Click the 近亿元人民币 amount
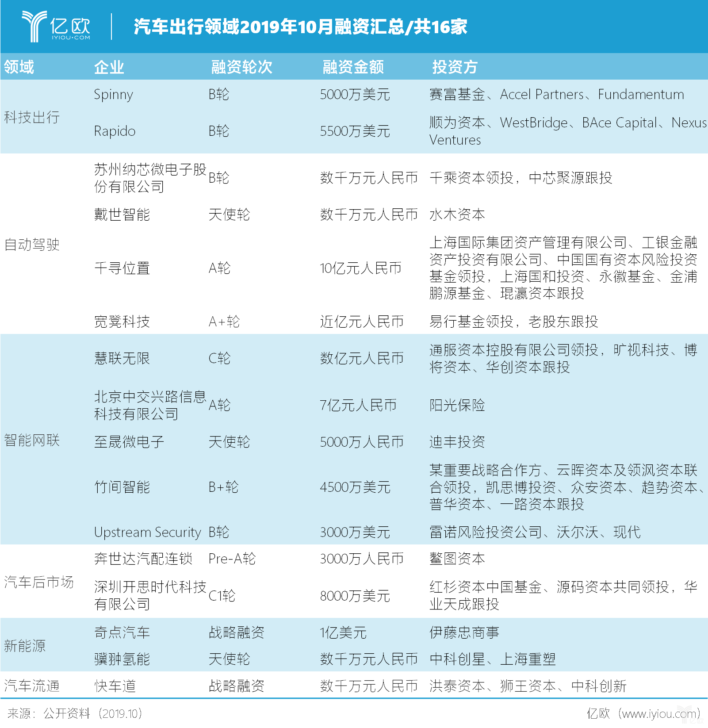708x728 pixels. point(362,322)
